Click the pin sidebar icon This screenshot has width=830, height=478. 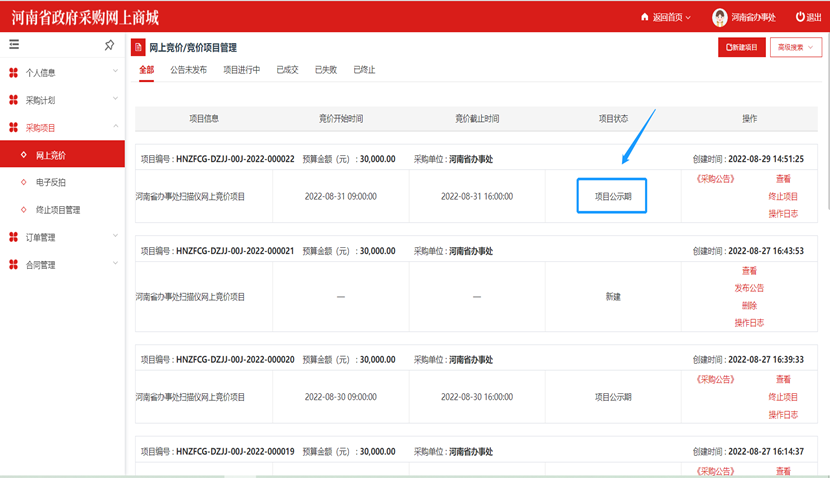click(109, 45)
